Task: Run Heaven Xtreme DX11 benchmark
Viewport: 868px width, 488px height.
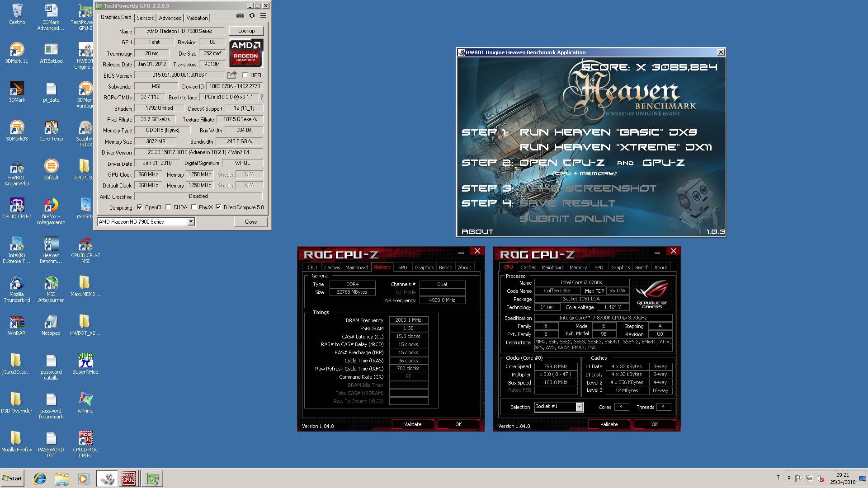Action: tap(616, 147)
